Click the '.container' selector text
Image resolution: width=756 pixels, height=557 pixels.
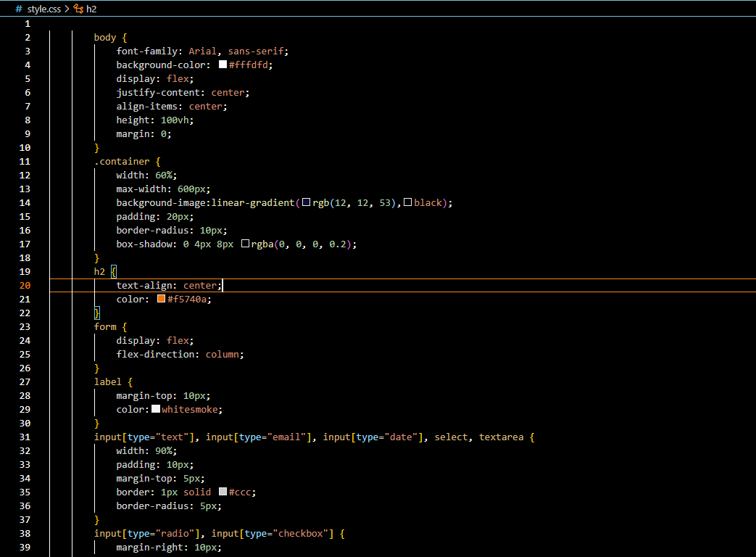(122, 162)
